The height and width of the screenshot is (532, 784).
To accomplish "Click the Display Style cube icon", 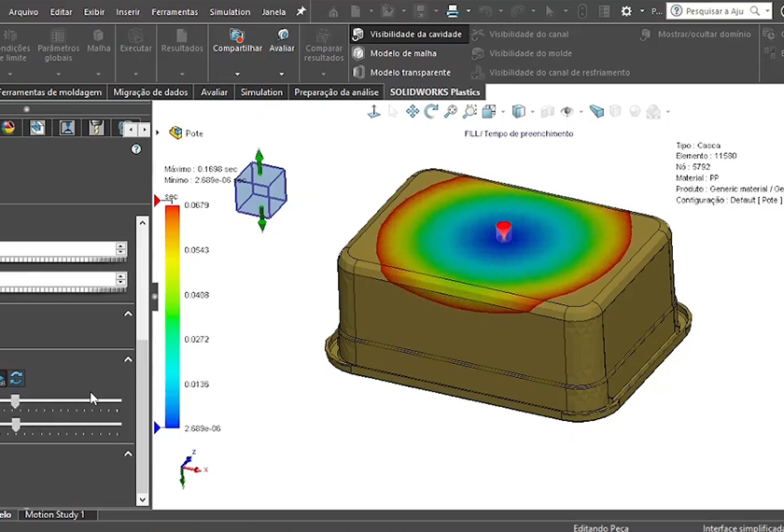I will pos(519,111).
